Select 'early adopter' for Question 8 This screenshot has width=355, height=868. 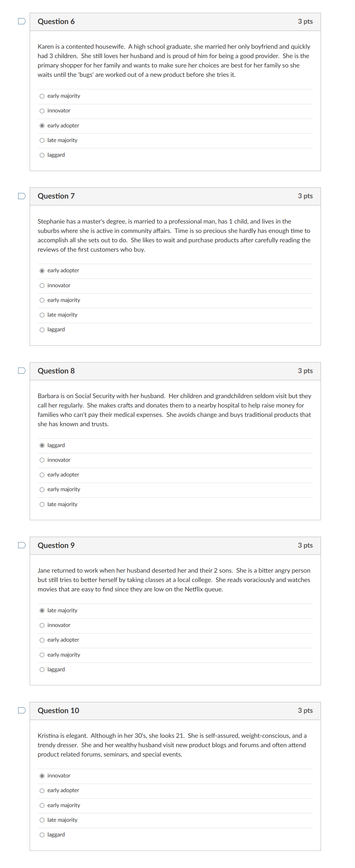(42, 475)
